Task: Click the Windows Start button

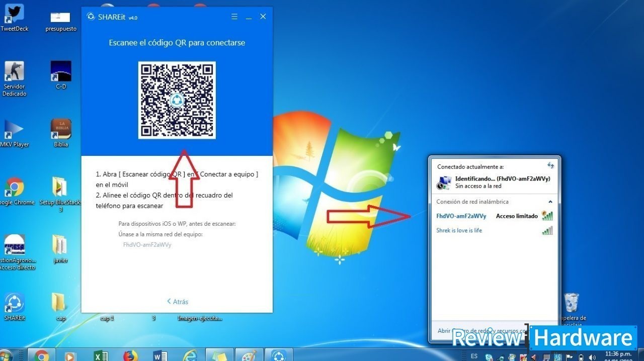Action: click(x=5, y=355)
